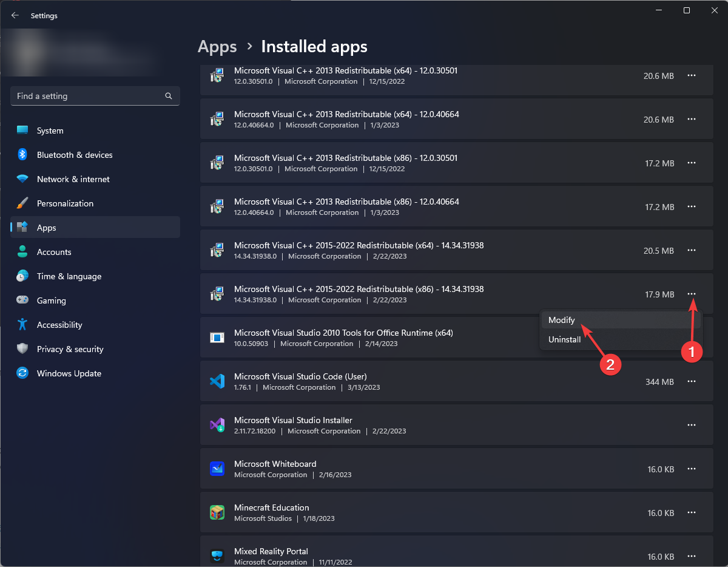This screenshot has height=567, width=728.
Task: Click the Microsoft Visual Studio Installer name
Action: point(293,420)
